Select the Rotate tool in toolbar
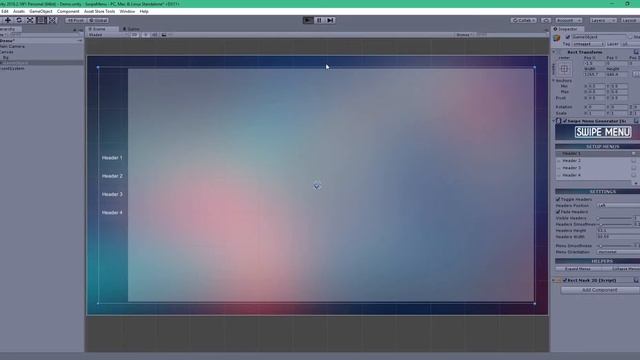Viewport: 640px width, 360px height. 19,20
